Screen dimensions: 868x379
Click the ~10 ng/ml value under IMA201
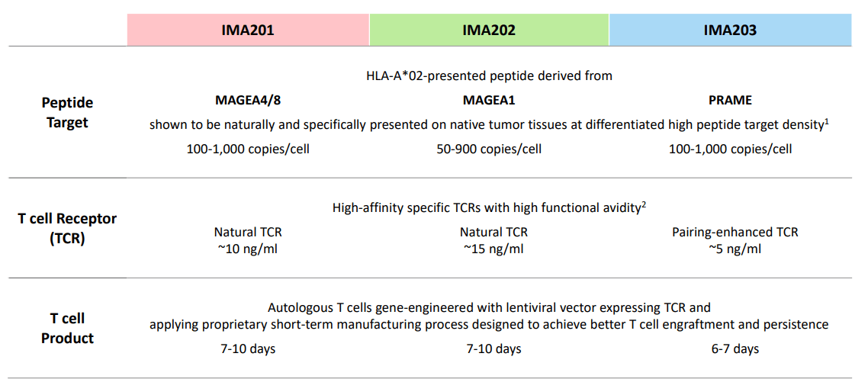point(247,249)
